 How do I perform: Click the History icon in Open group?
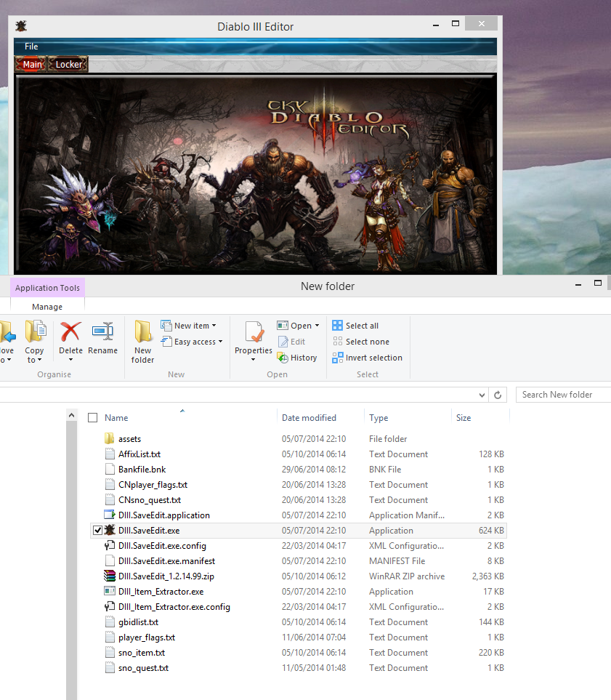pos(283,358)
